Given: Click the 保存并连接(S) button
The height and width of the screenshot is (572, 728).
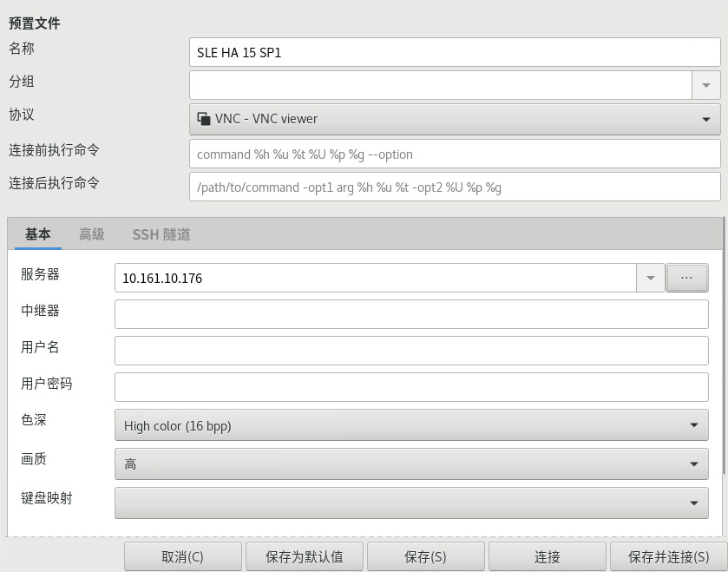Looking at the screenshot, I should (668, 556).
